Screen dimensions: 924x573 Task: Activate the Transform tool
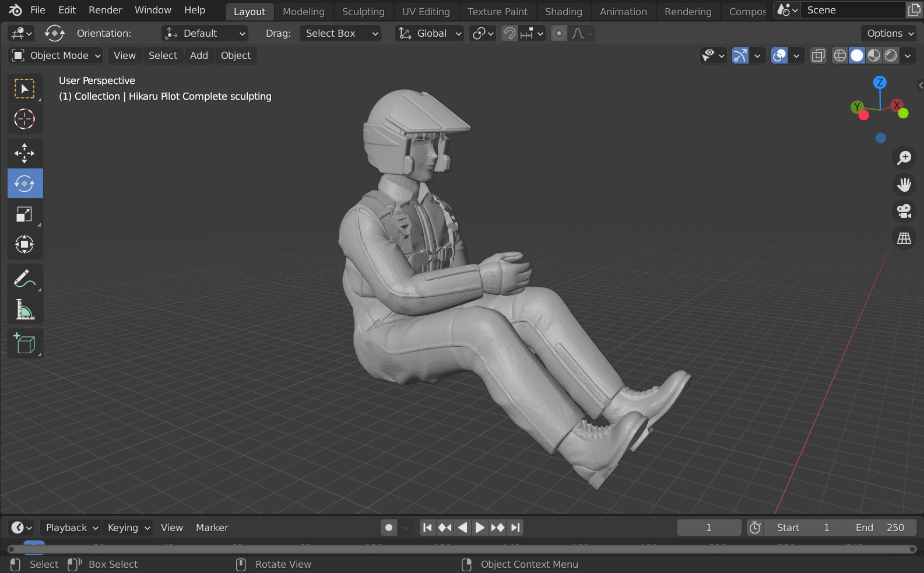click(x=24, y=244)
